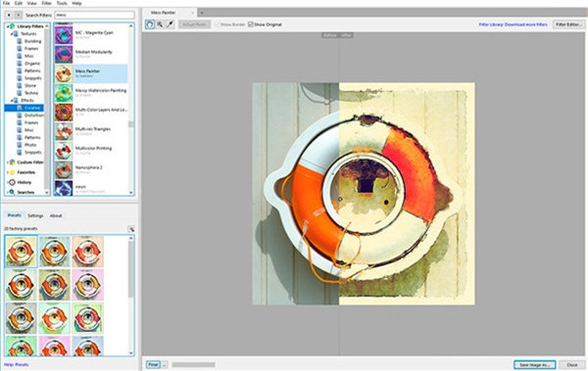Open the Tools menu
The image size is (588, 371).
(x=62, y=3)
